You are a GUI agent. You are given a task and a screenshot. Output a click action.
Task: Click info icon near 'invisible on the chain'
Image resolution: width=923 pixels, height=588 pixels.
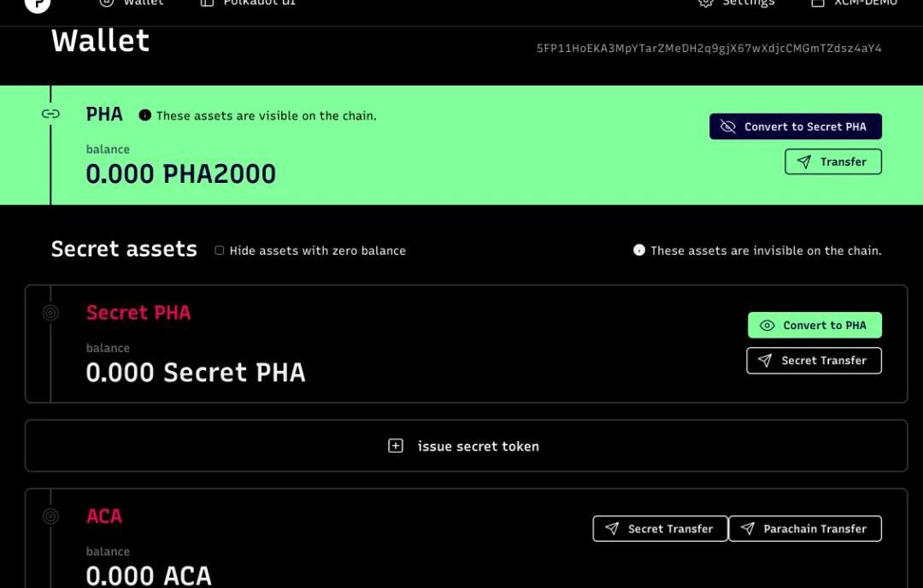(x=638, y=250)
